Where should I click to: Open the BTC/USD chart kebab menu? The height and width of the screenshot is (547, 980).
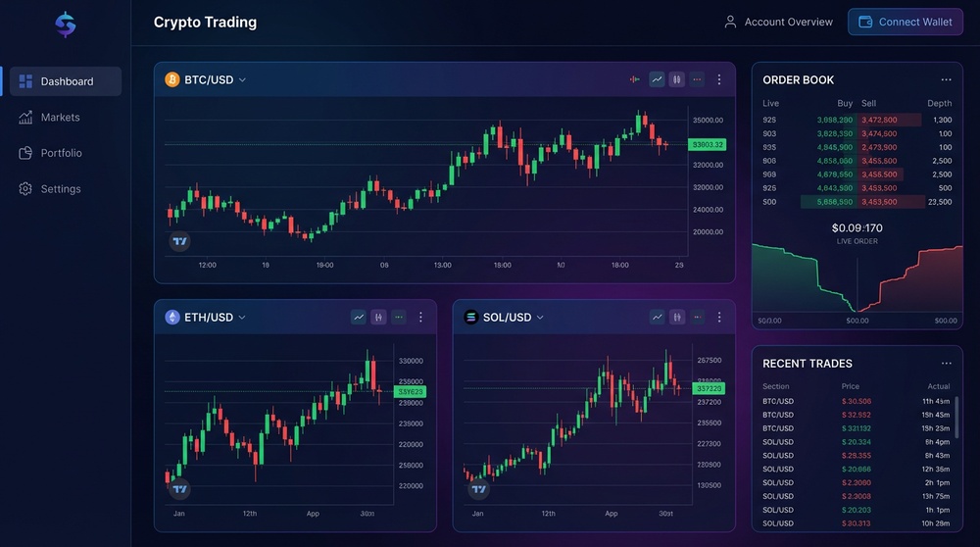coord(719,79)
